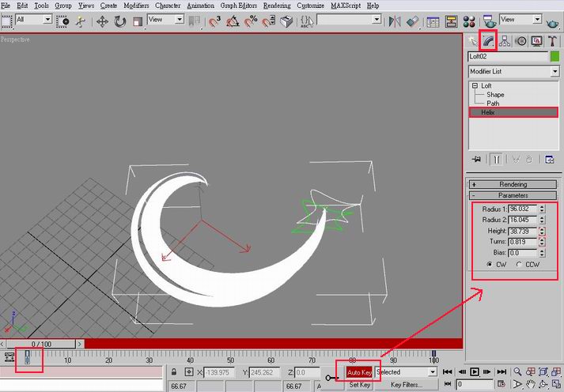The height and width of the screenshot is (392, 564).
Task: Expand the Rendering rollout
Action: point(513,184)
